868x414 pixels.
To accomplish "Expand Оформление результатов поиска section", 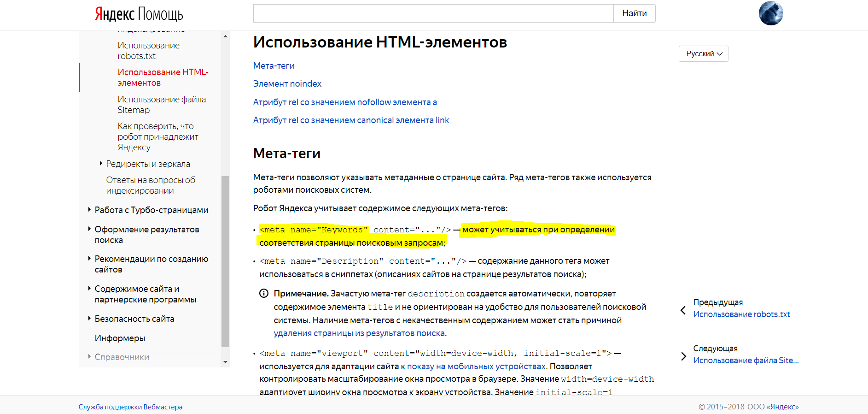I will coord(89,229).
